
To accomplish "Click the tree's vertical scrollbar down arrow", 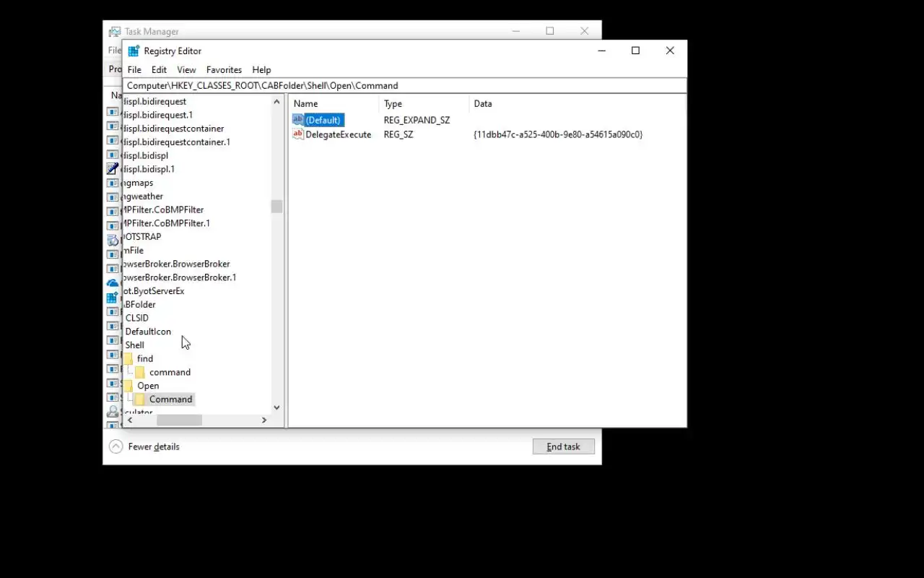I will (x=276, y=407).
